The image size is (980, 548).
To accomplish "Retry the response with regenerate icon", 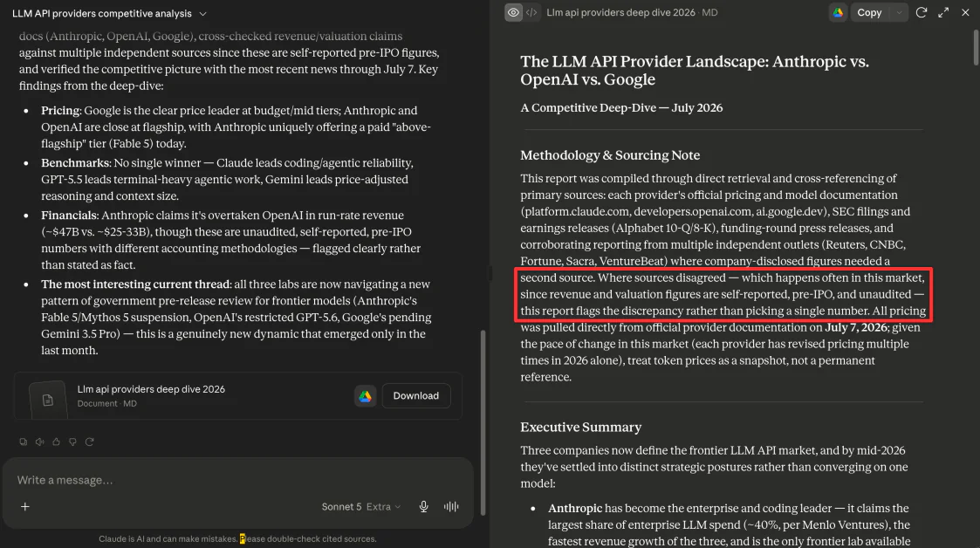I will click(89, 442).
